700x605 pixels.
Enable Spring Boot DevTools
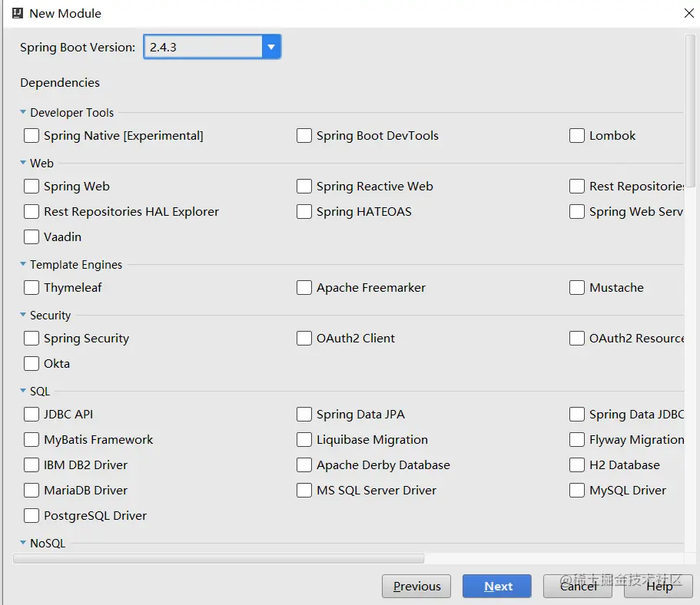click(304, 136)
